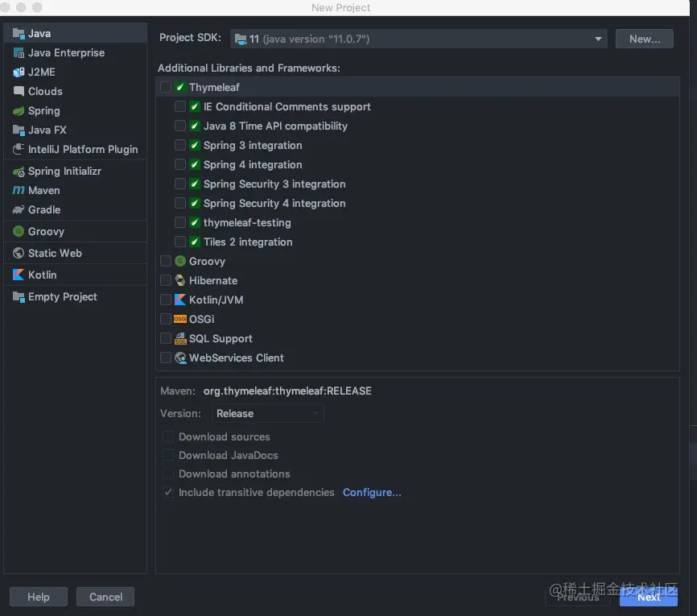The width and height of the screenshot is (697, 616).
Task: Select the Java project type icon
Action: [x=19, y=33]
